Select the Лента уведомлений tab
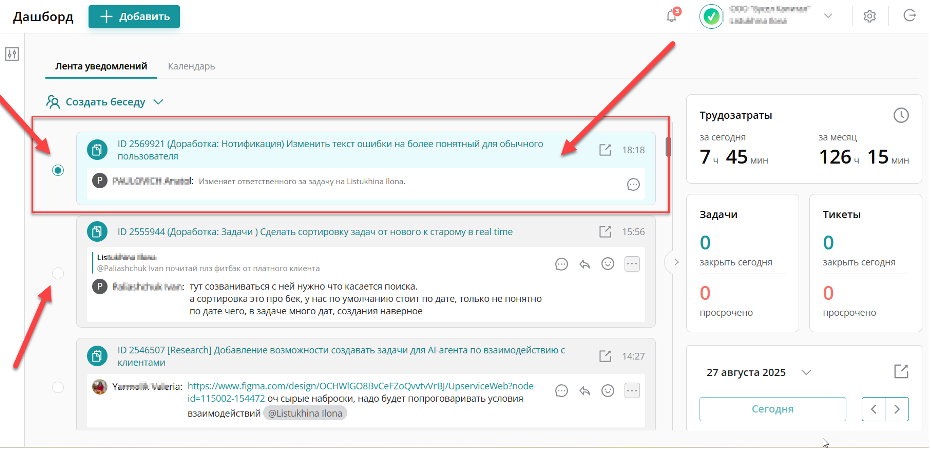931x449 pixels. point(100,66)
